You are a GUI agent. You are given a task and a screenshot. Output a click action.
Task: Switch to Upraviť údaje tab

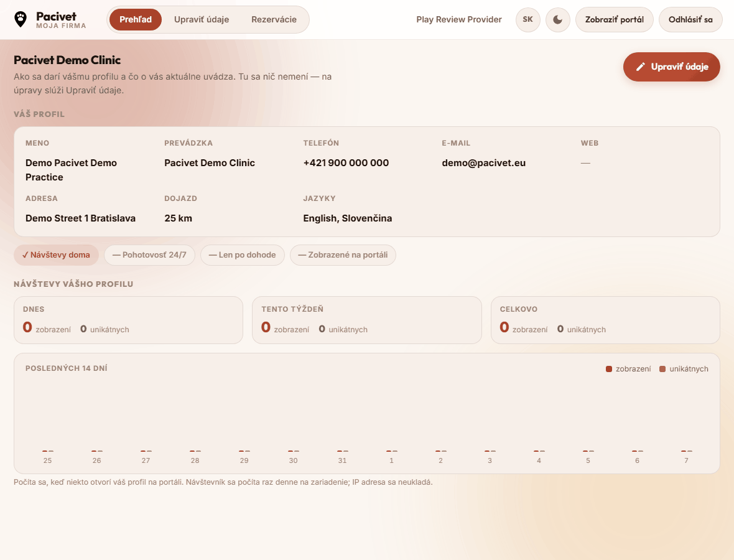202,20
